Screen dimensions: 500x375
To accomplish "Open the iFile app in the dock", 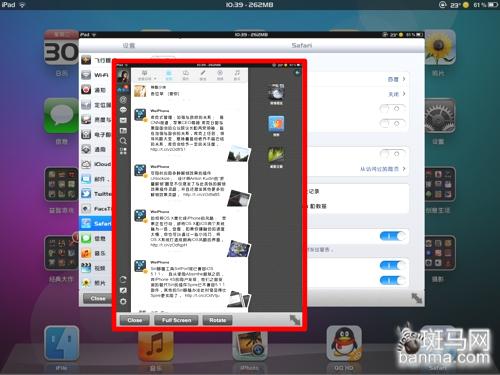I will pyautogui.click(x=62, y=344).
